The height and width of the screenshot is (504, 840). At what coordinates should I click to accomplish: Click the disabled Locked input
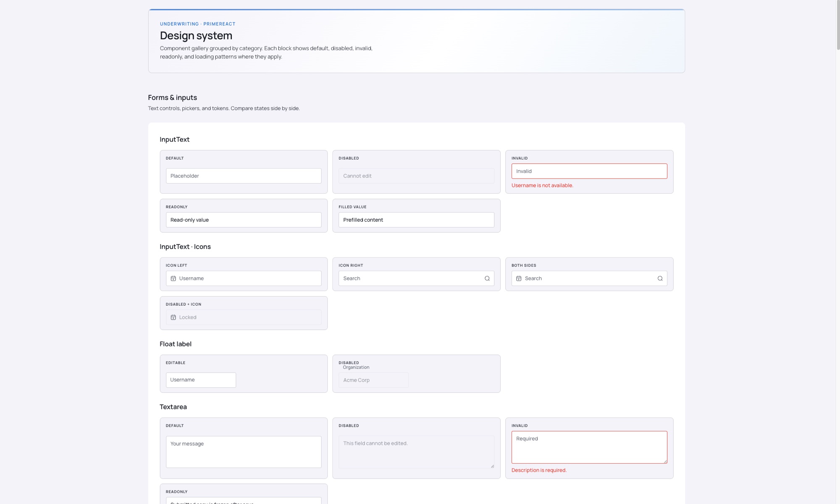coord(244,317)
